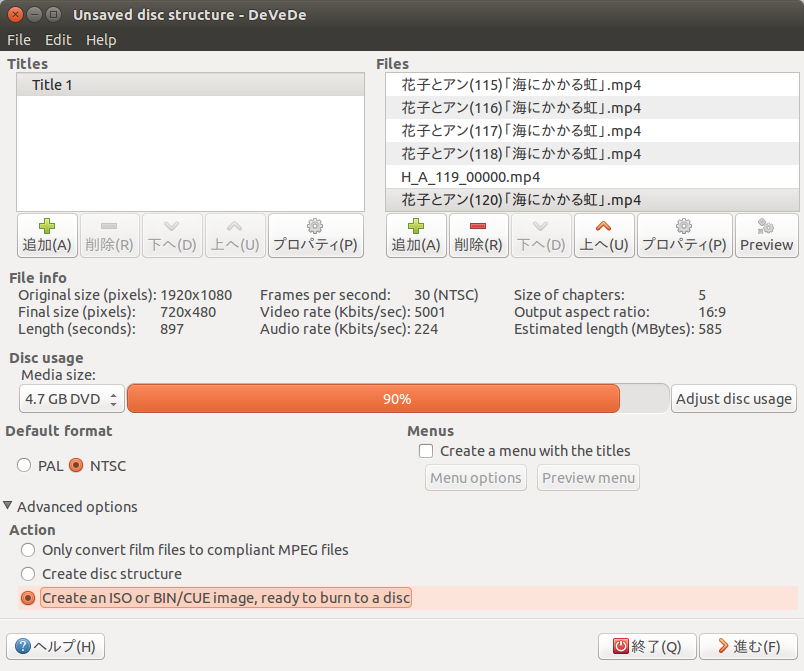Click the Size of chapters value 5

pyautogui.click(x=702, y=295)
